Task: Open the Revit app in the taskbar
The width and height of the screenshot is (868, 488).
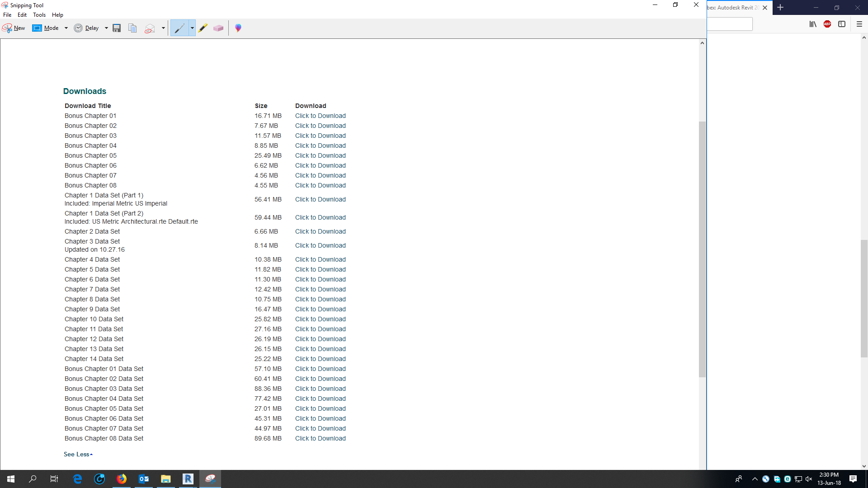Action: pyautogui.click(x=188, y=479)
